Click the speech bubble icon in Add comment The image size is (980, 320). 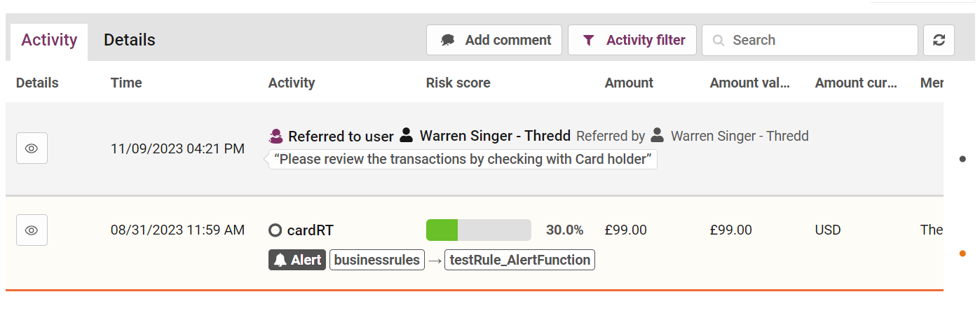tap(447, 41)
